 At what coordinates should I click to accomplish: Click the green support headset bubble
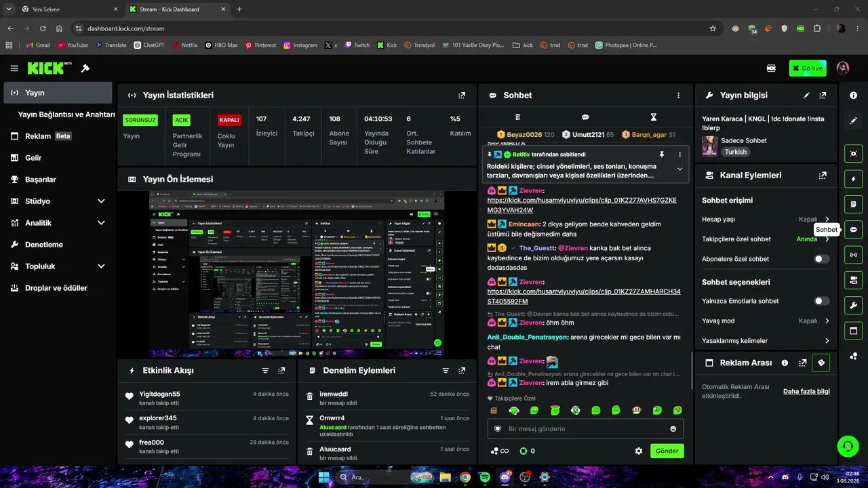point(848,446)
